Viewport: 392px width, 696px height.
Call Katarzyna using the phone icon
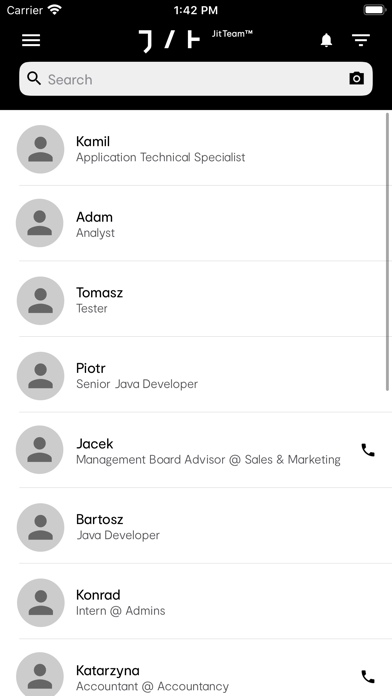click(368, 676)
